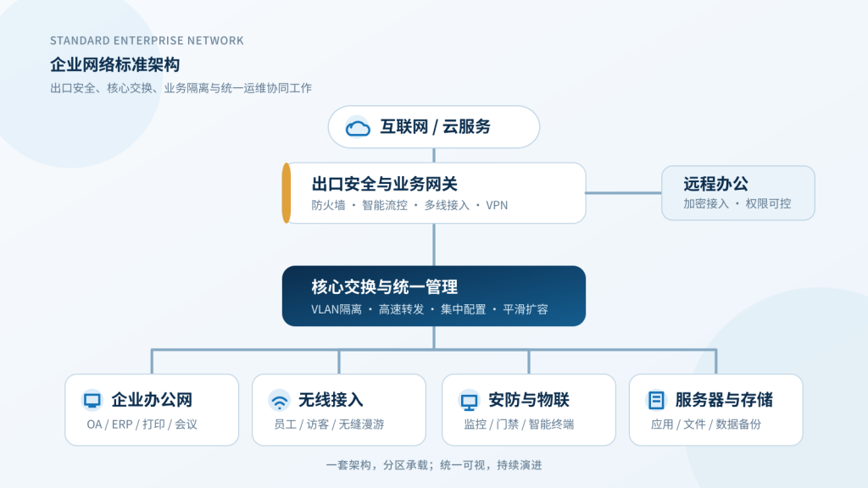Click the text OA / ERP / 打印 / 会议

click(142, 424)
